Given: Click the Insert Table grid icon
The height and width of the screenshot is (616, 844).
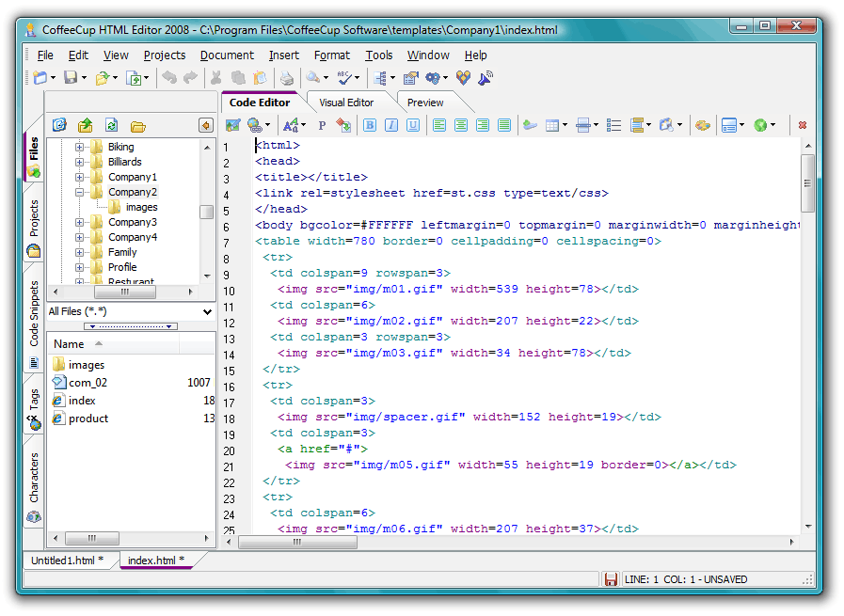Looking at the screenshot, I should pyautogui.click(x=551, y=125).
